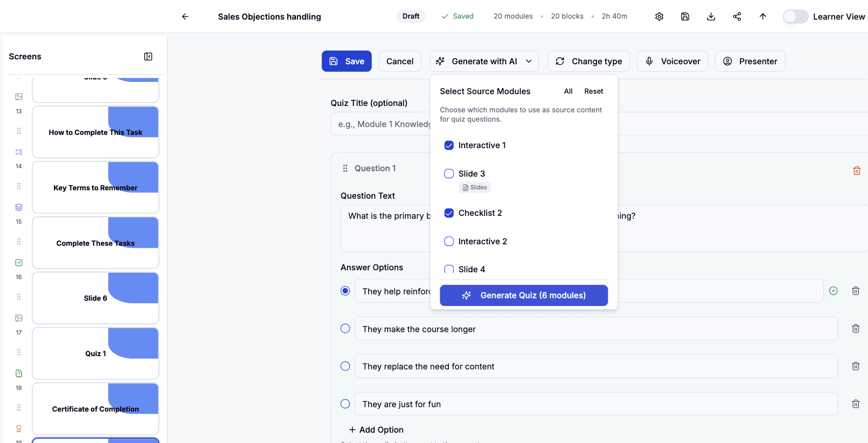Select the 'They make the course longer' radio option

(x=345, y=328)
